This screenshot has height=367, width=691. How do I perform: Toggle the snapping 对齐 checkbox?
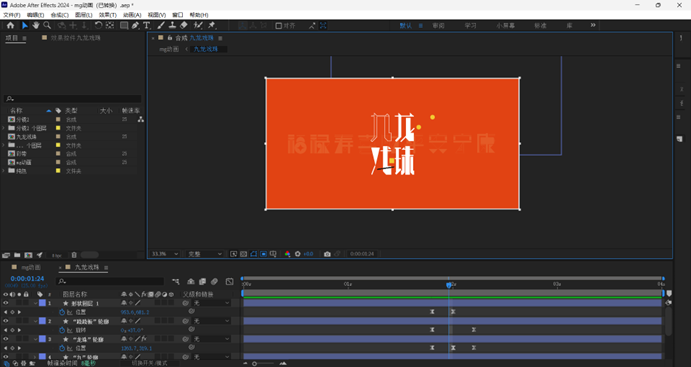[279, 26]
